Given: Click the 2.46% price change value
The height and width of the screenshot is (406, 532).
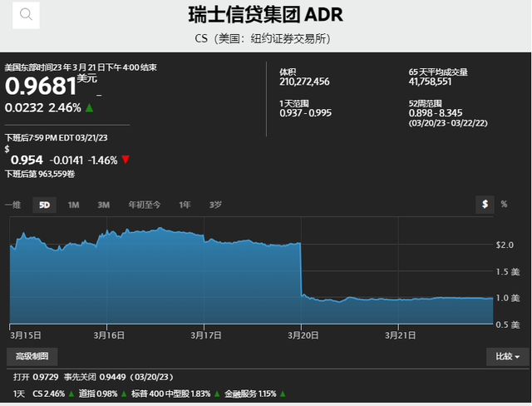Looking at the screenshot, I should [65, 108].
